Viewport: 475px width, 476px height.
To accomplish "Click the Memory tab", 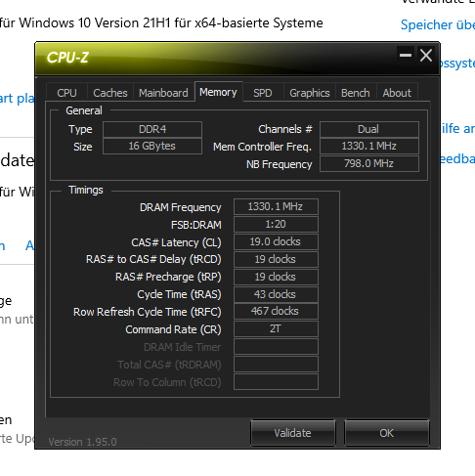I will (x=218, y=92).
